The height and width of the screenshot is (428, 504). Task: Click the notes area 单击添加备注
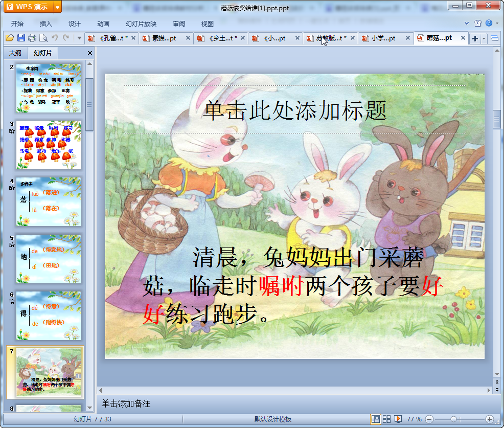tap(126, 403)
